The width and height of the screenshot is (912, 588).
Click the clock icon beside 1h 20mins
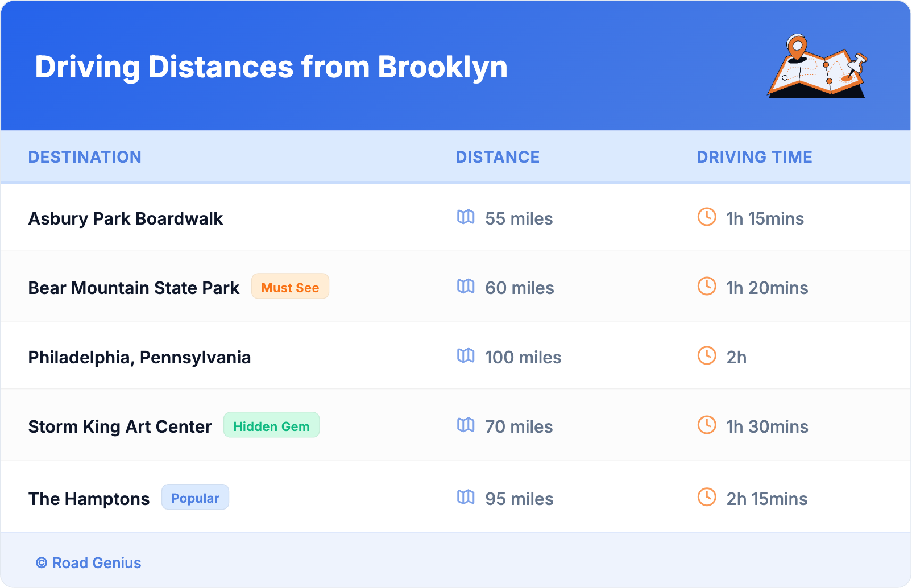point(707,286)
